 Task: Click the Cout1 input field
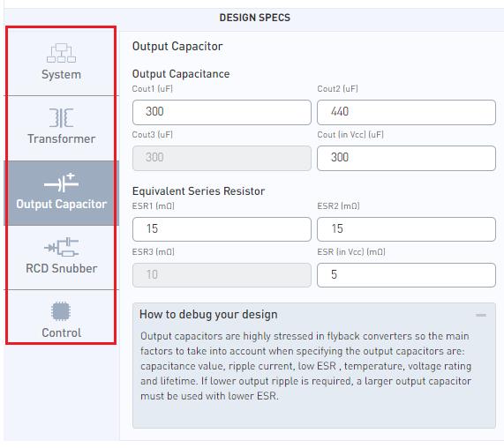tap(222, 112)
